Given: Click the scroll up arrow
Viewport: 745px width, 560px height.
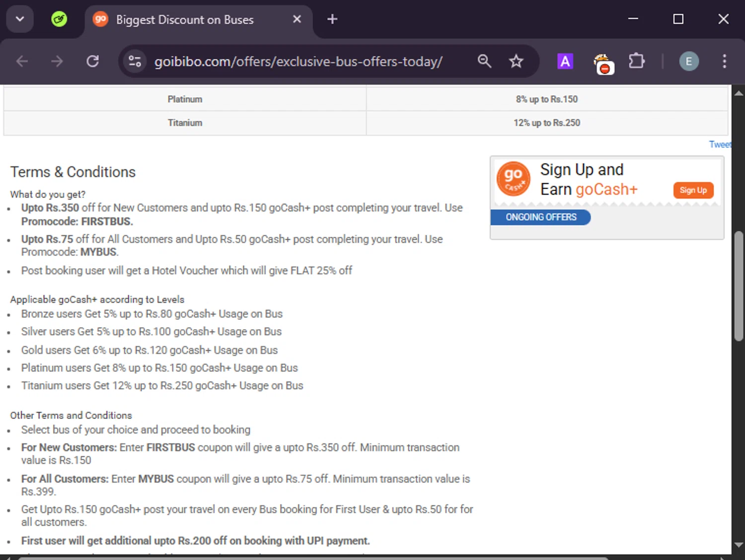Looking at the screenshot, I should (x=739, y=93).
